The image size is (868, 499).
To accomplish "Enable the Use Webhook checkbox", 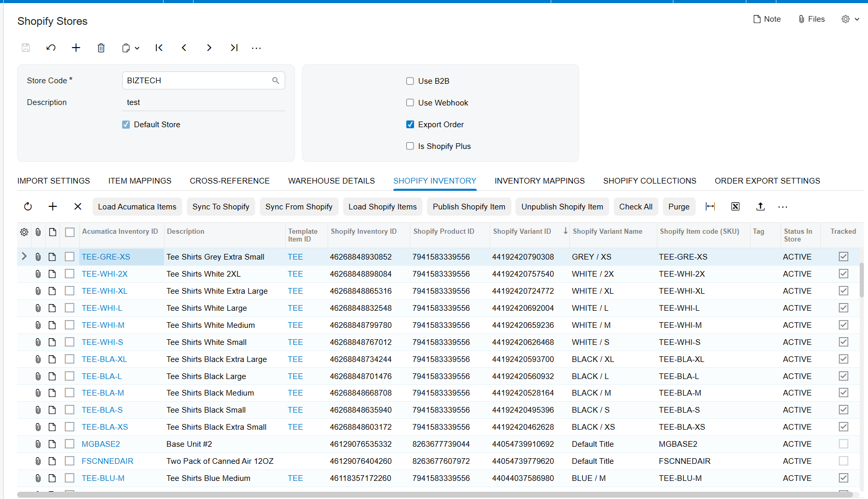I will click(410, 103).
